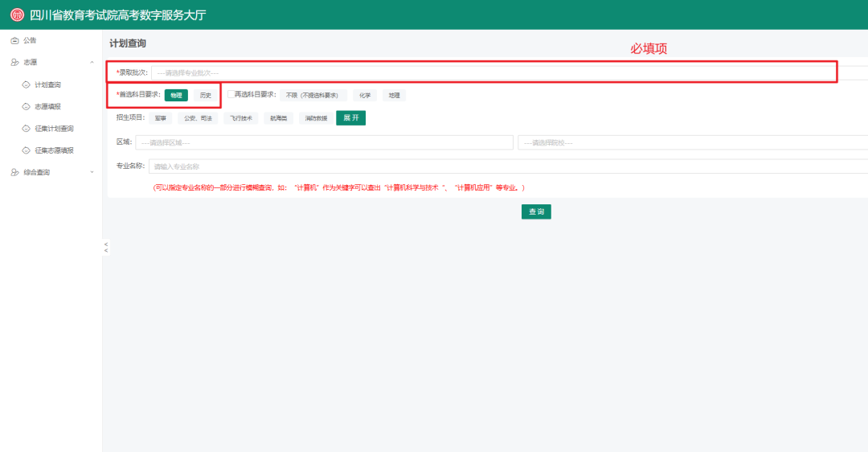The image size is (868, 452).
Task: Click the icon beside 计划查询 menu item
Action: (26, 84)
